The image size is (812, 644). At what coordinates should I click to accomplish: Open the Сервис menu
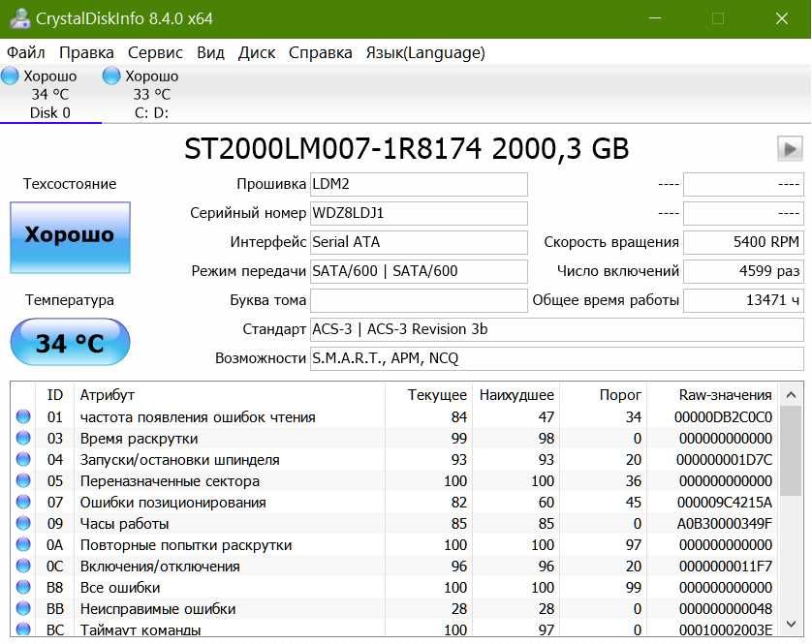click(155, 53)
